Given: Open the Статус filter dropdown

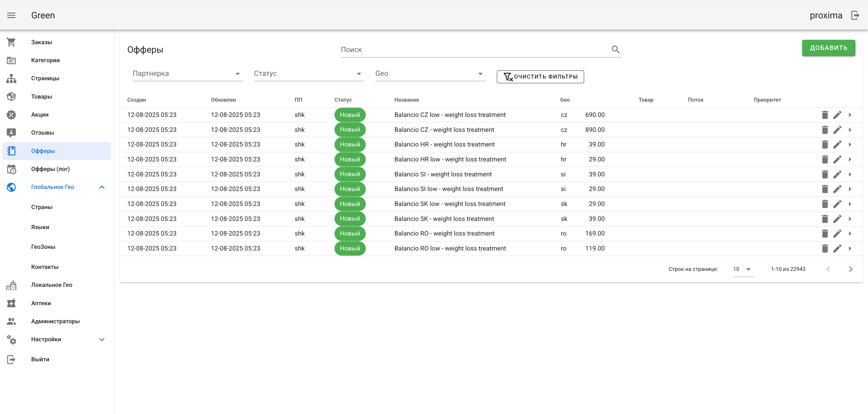Looking at the screenshot, I should click(x=309, y=74).
